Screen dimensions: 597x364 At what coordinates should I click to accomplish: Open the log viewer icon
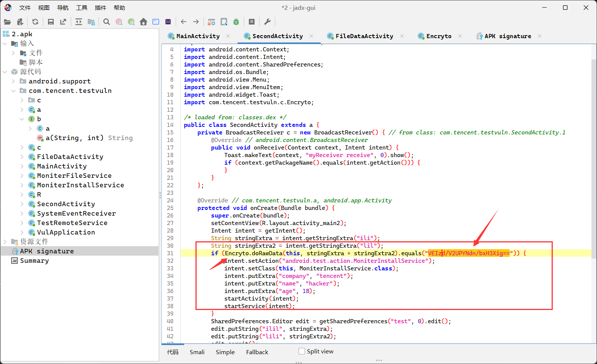click(x=252, y=22)
